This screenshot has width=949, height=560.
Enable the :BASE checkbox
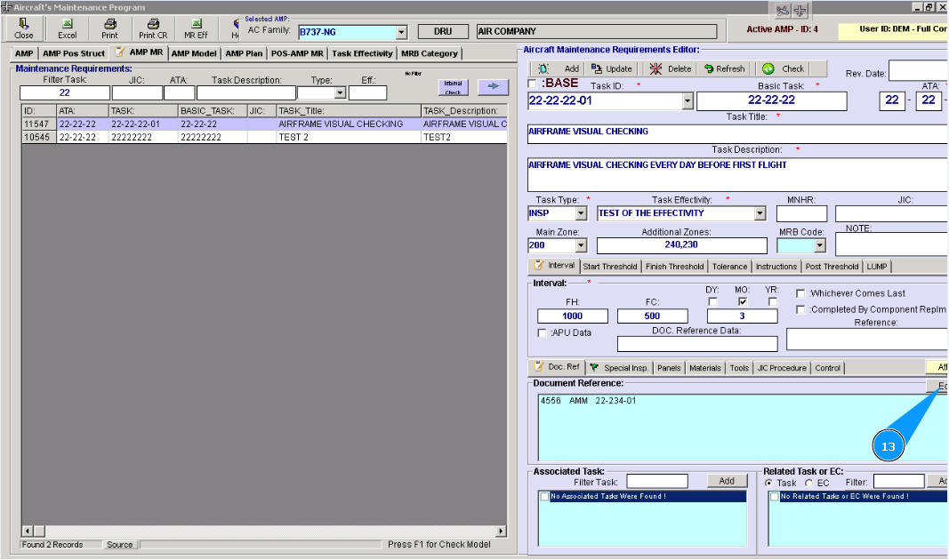[533, 84]
